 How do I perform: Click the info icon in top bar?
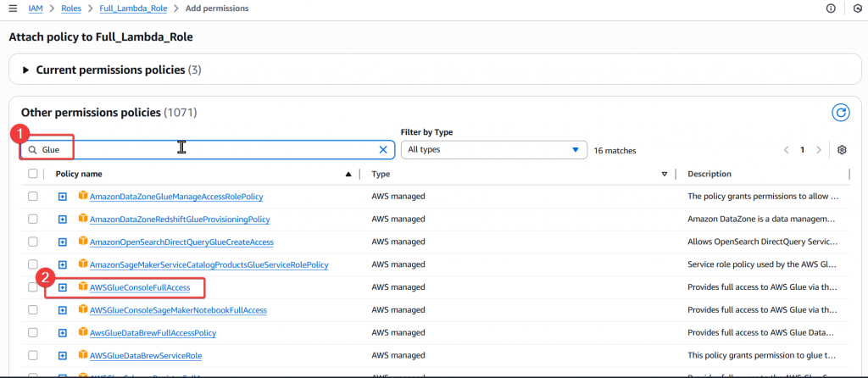click(830, 8)
